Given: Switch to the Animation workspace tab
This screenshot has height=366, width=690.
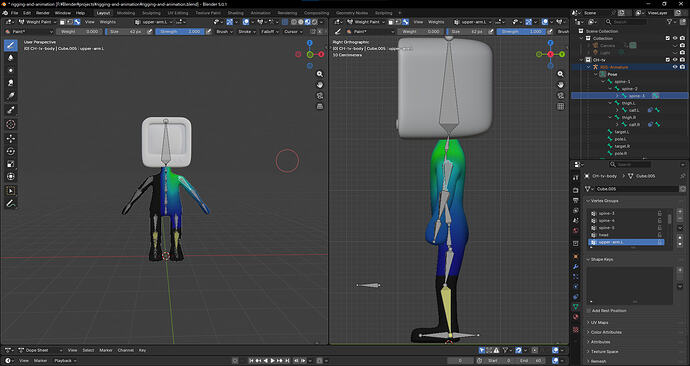Looking at the screenshot, I should point(261,13).
